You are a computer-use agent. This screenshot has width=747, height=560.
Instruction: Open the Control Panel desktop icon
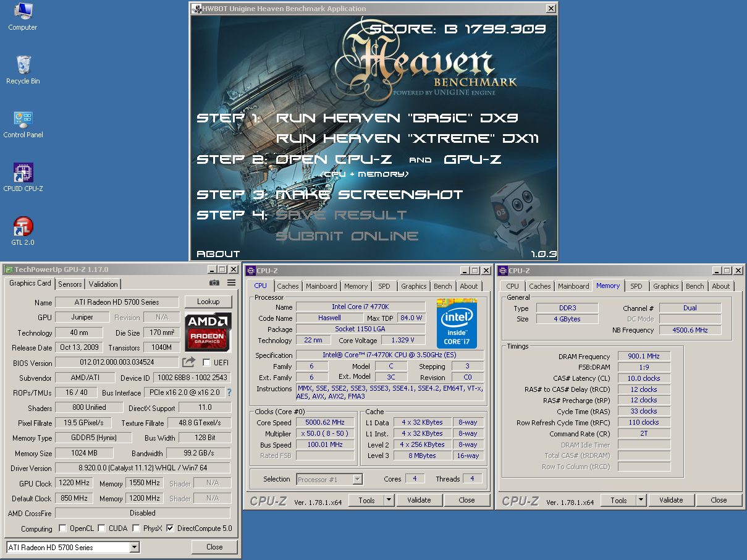click(23, 124)
